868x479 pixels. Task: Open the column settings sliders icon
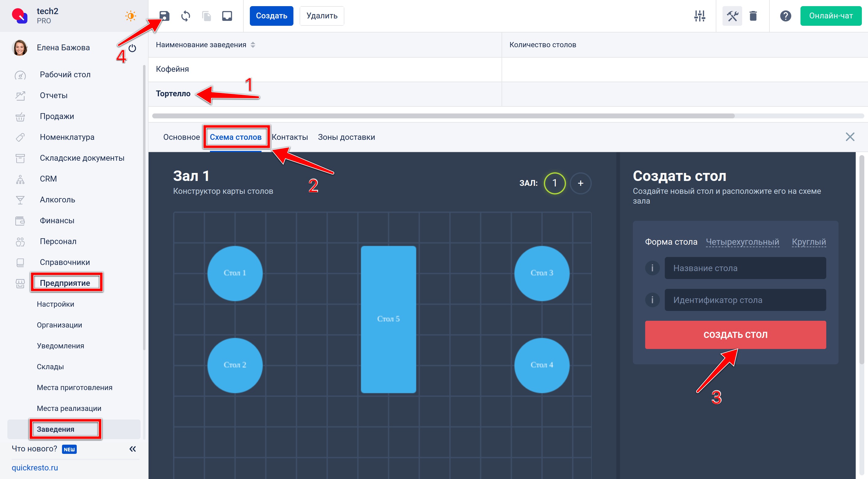point(699,16)
